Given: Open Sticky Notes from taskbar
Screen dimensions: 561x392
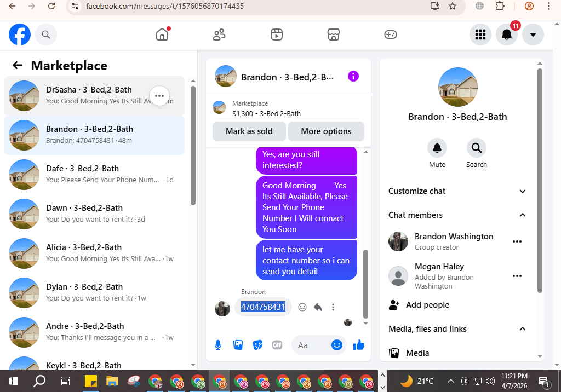Looking at the screenshot, I should pos(91,381).
